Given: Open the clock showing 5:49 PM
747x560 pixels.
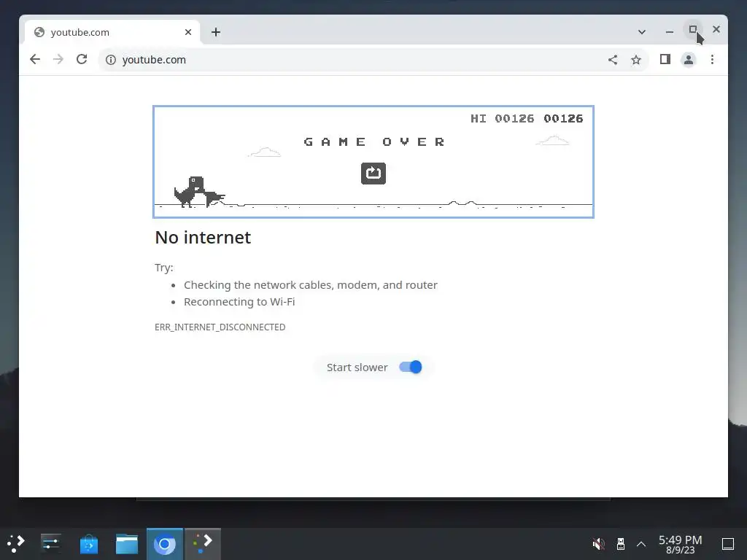Looking at the screenshot, I should 681,544.
